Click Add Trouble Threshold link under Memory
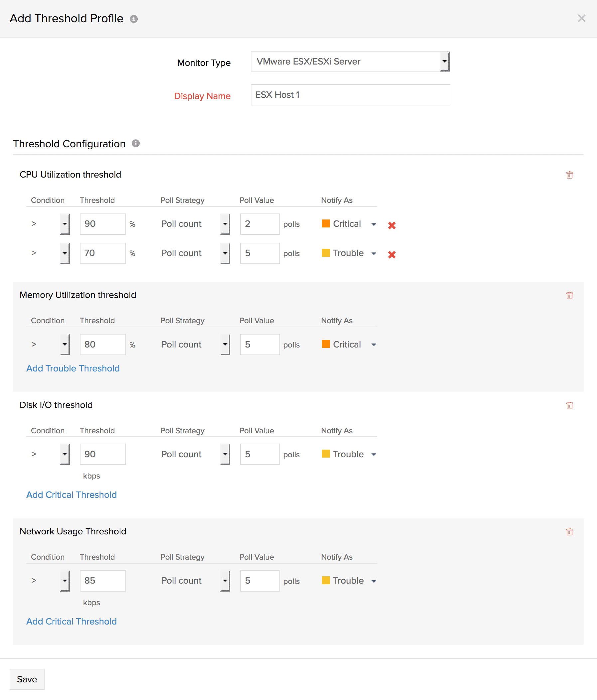Viewport: 597px width, 700px height. [73, 368]
